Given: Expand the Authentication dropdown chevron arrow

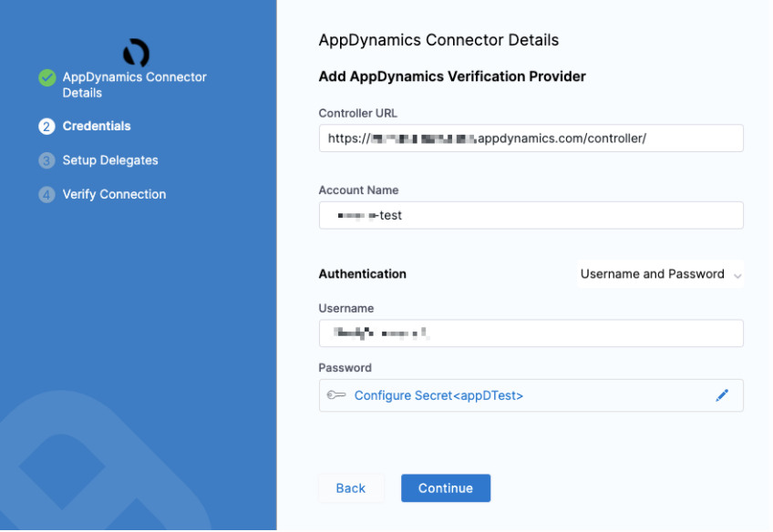Looking at the screenshot, I should (737, 275).
